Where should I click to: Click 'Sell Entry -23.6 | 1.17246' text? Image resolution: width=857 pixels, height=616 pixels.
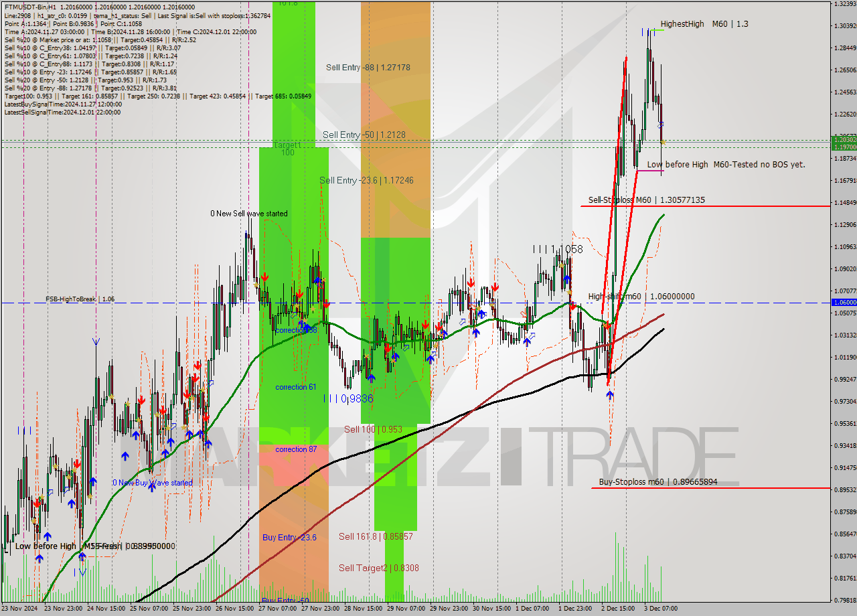click(x=366, y=180)
